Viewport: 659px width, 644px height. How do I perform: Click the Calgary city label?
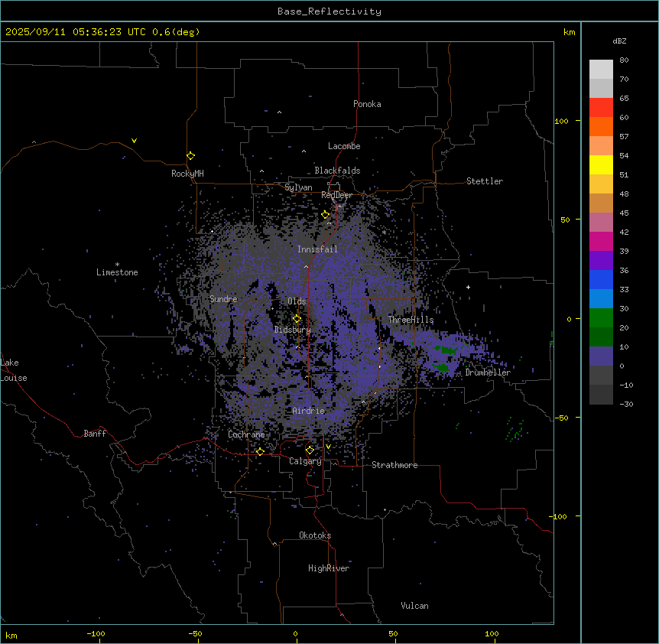click(x=305, y=461)
